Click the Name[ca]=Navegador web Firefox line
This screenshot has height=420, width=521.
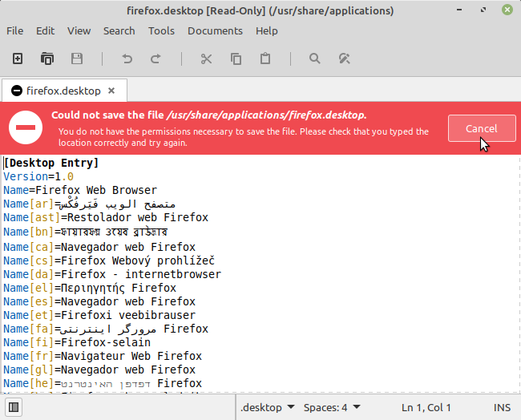click(x=99, y=247)
